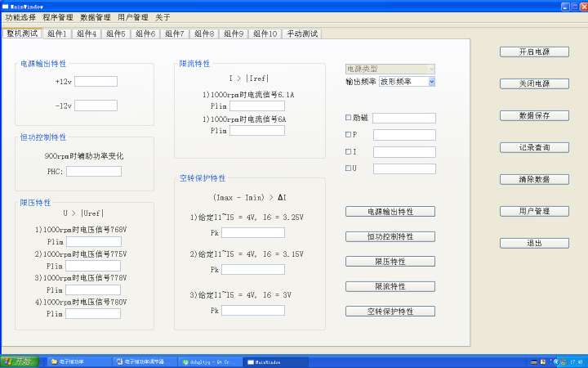Select the 组件10 tab

point(265,34)
